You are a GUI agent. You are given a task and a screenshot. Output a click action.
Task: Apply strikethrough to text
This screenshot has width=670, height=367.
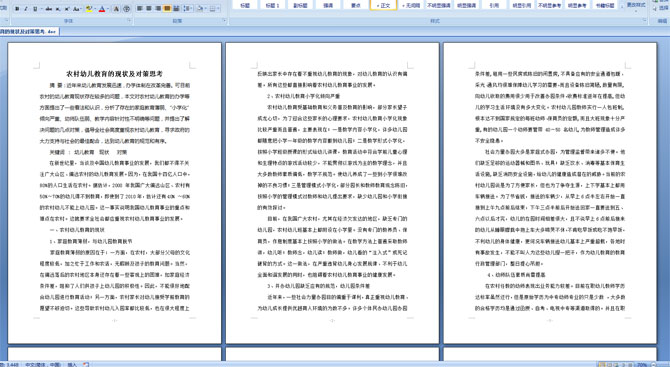(x=49, y=9)
